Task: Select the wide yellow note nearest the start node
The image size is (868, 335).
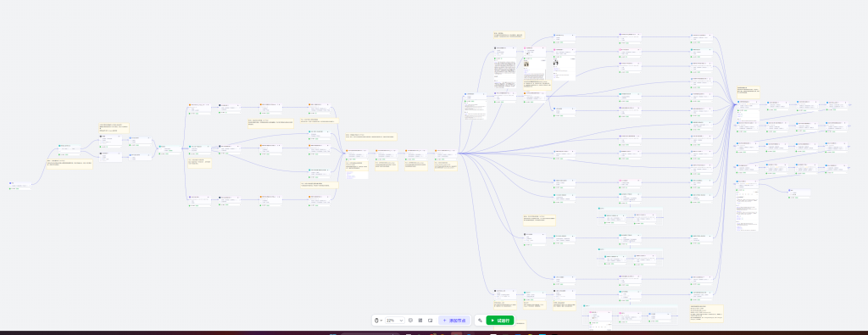Action: [x=70, y=165]
